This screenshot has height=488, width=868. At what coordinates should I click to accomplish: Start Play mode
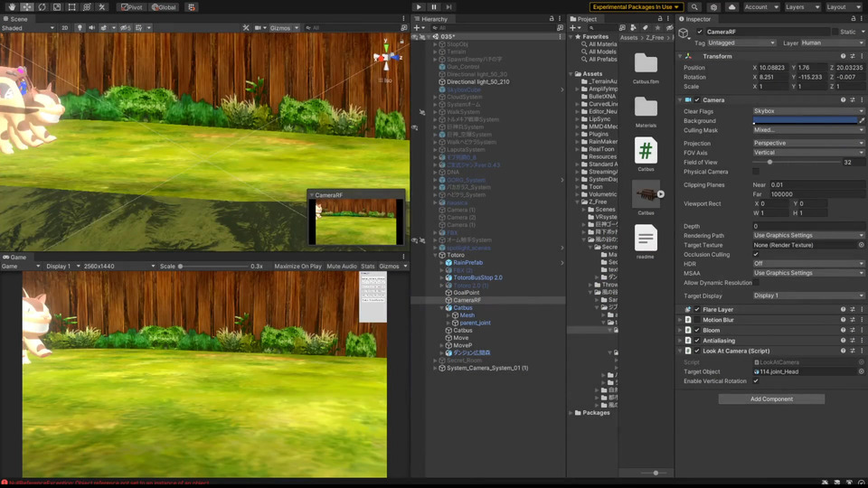(x=419, y=7)
